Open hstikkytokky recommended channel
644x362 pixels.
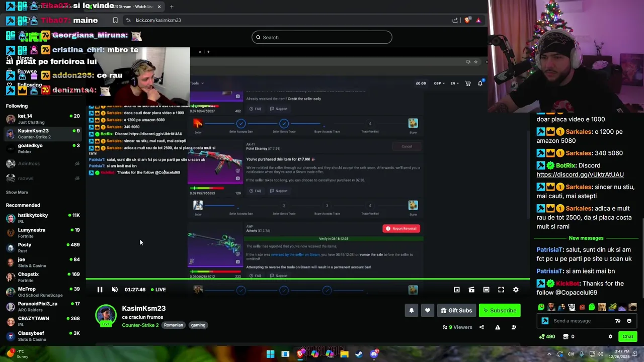click(43, 218)
